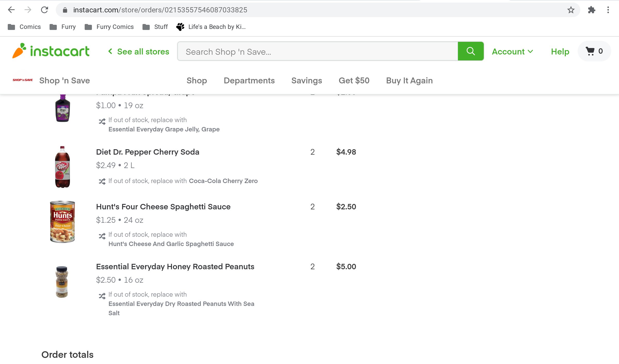
Task: Click the Order totals heading
Action: pyautogui.click(x=67, y=354)
